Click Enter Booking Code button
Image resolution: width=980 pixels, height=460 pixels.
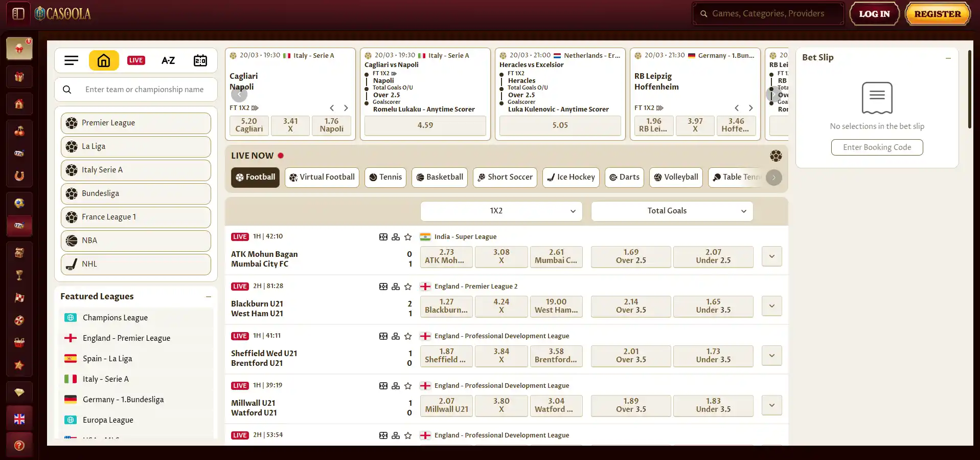(877, 147)
